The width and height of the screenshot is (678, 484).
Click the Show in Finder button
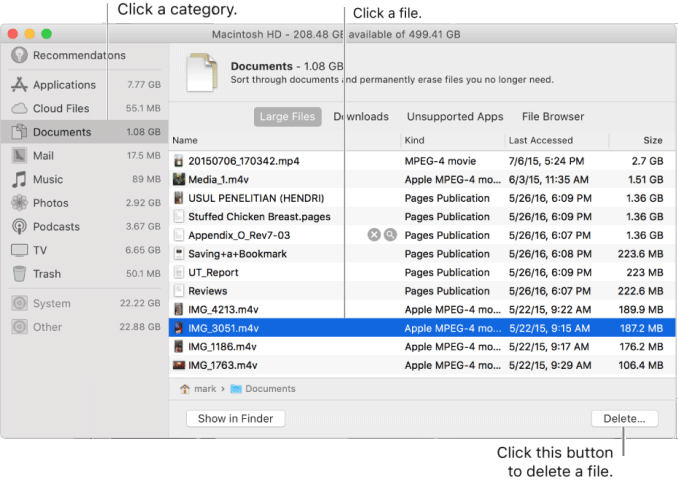click(x=236, y=418)
